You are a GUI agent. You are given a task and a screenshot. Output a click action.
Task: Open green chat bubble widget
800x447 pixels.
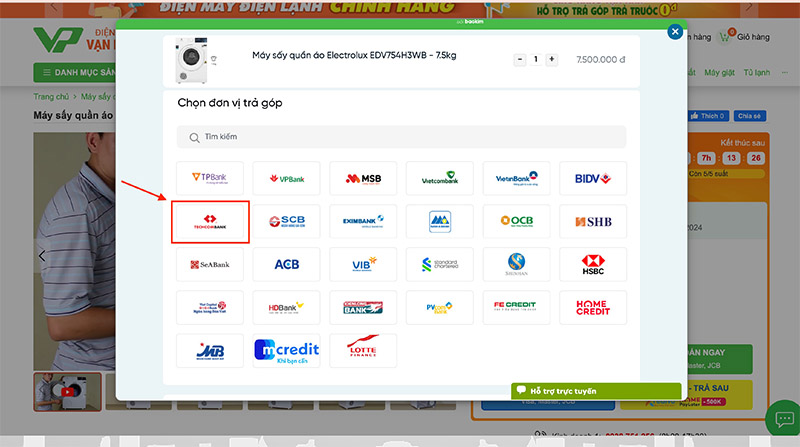coord(784,419)
